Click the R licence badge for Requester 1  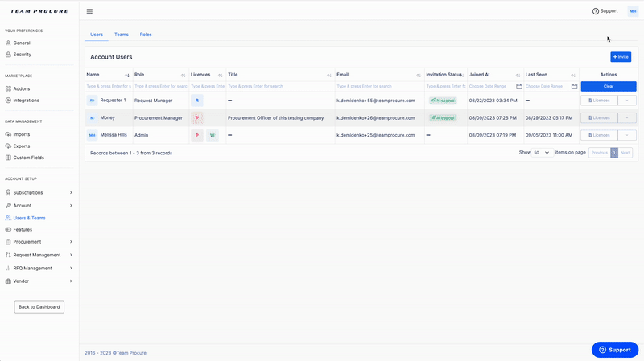pos(196,101)
